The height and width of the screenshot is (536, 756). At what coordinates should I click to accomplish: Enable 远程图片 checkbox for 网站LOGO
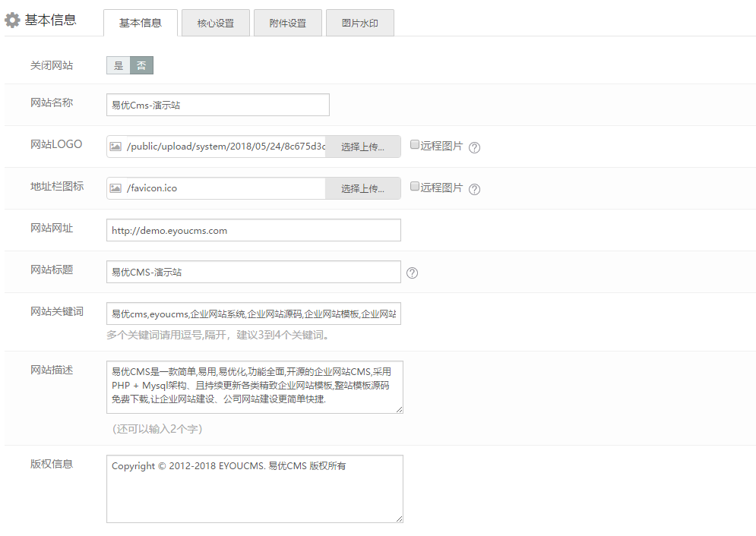click(x=415, y=144)
